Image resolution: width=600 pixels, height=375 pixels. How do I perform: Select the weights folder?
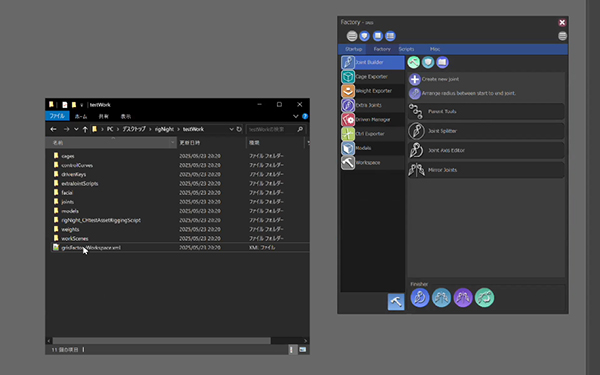70,230
